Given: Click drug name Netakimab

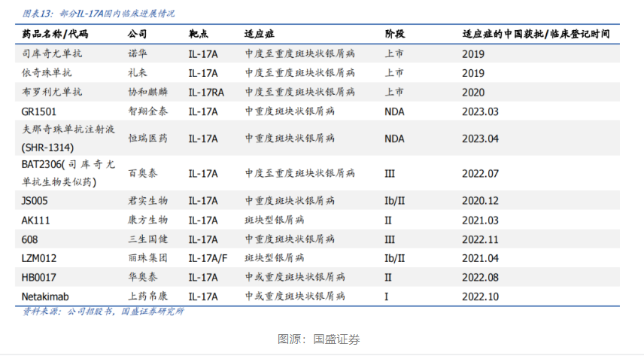Looking at the screenshot, I should 45,297.
